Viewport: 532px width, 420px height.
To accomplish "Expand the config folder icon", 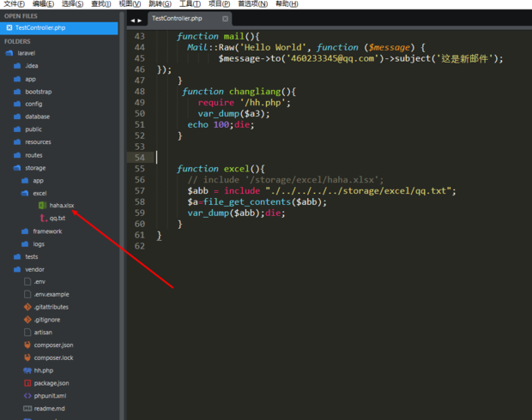I will point(17,104).
